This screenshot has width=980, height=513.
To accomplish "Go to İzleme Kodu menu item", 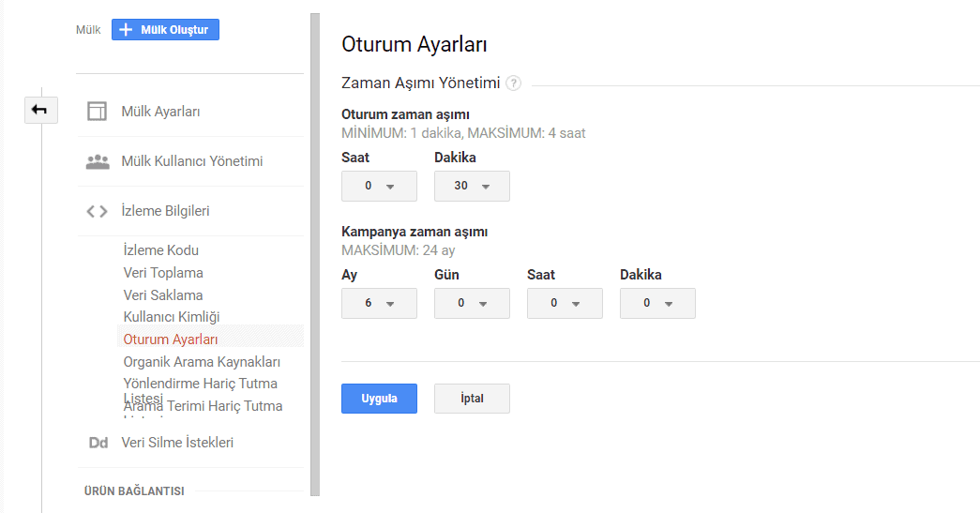I will 161,250.
